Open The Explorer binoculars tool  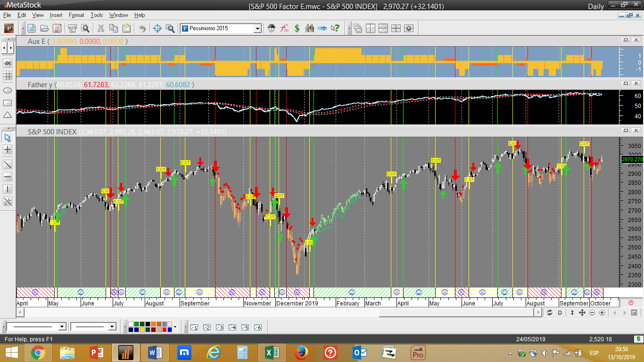(x=310, y=28)
